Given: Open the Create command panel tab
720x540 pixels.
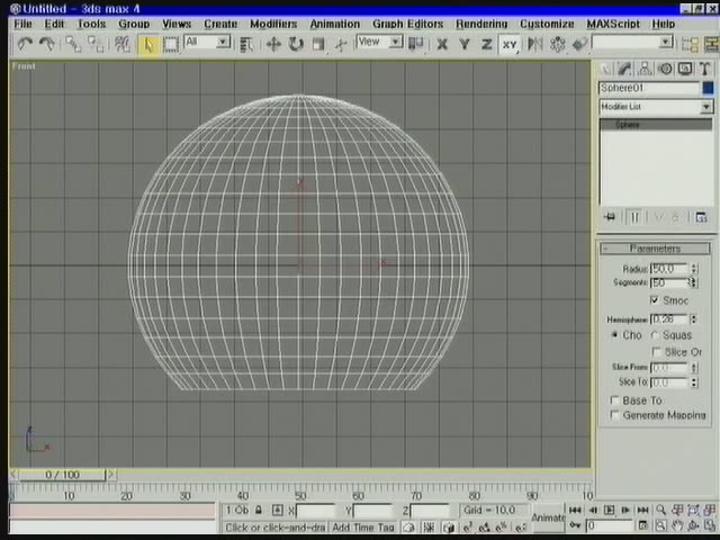Looking at the screenshot, I should pyautogui.click(x=606, y=69).
